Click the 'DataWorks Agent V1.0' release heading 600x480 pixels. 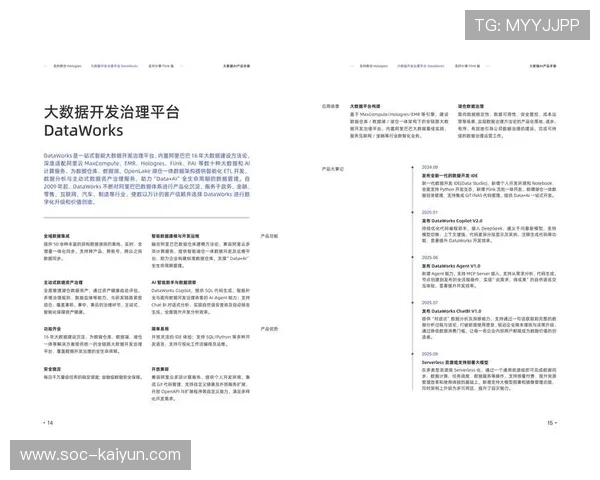coord(451,266)
